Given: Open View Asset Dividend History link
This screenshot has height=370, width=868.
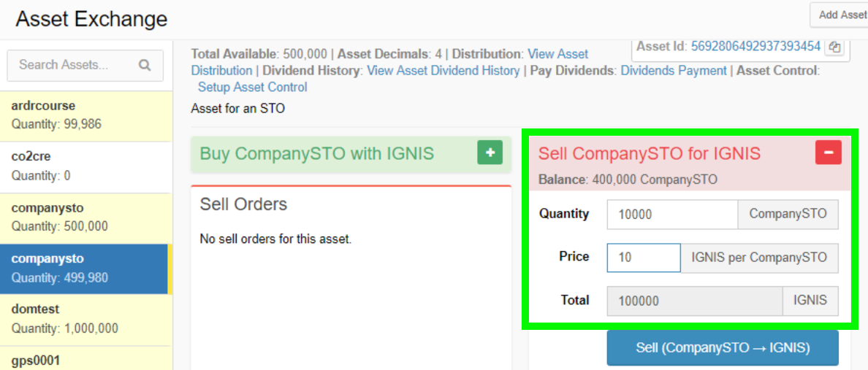Looking at the screenshot, I should click(x=443, y=71).
